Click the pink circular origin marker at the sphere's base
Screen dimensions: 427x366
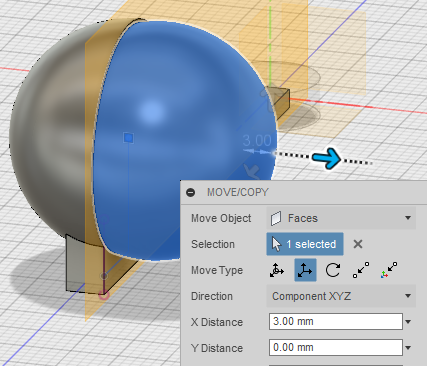(104, 295)
